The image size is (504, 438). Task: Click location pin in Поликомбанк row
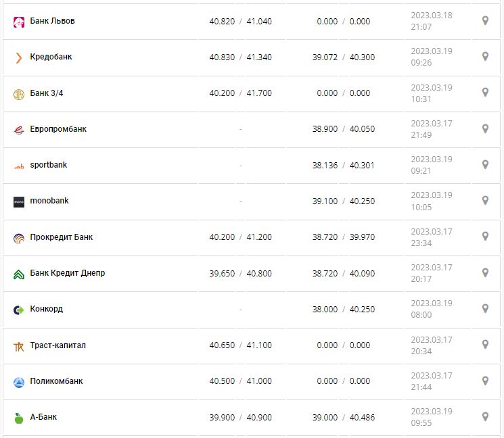[485, 381]
